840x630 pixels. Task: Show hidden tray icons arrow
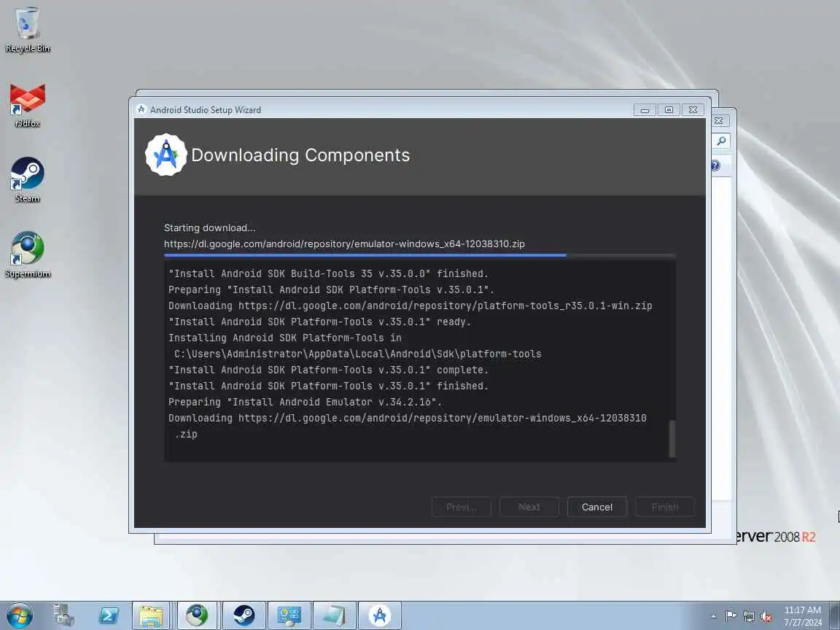click(714, 616)
